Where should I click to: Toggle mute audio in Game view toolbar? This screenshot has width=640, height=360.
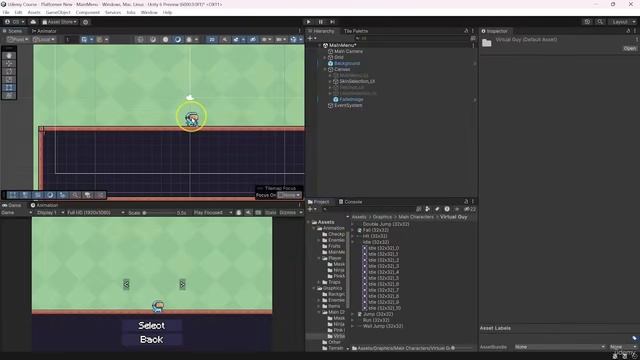pos(248,213)
